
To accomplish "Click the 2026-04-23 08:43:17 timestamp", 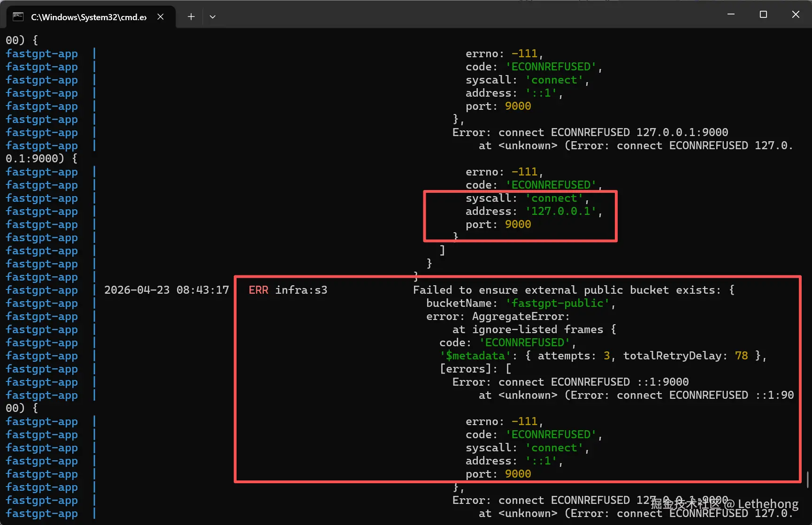I will pyautogui.click(x=167, y=290).
